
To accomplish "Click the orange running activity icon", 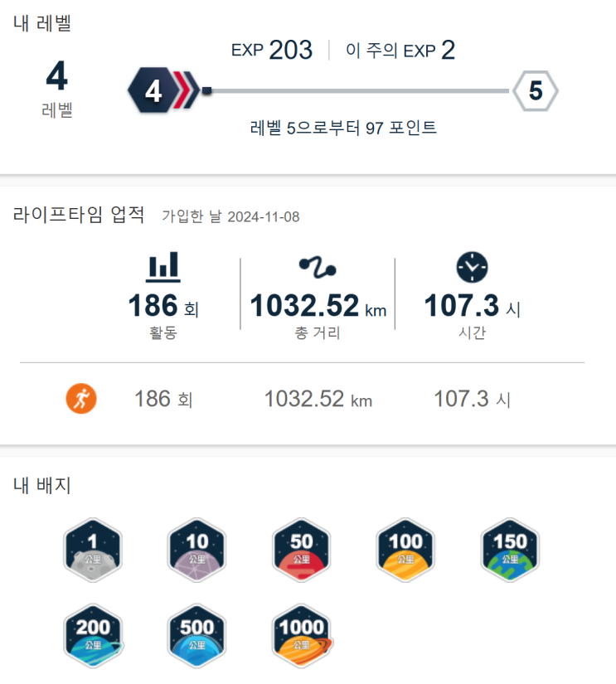I will pyautogui.click(x=81, y=400).
